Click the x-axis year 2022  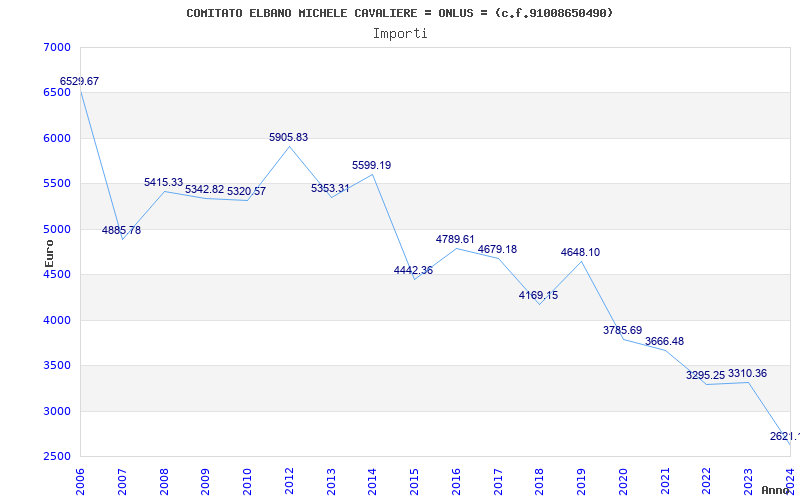(707, 481)
